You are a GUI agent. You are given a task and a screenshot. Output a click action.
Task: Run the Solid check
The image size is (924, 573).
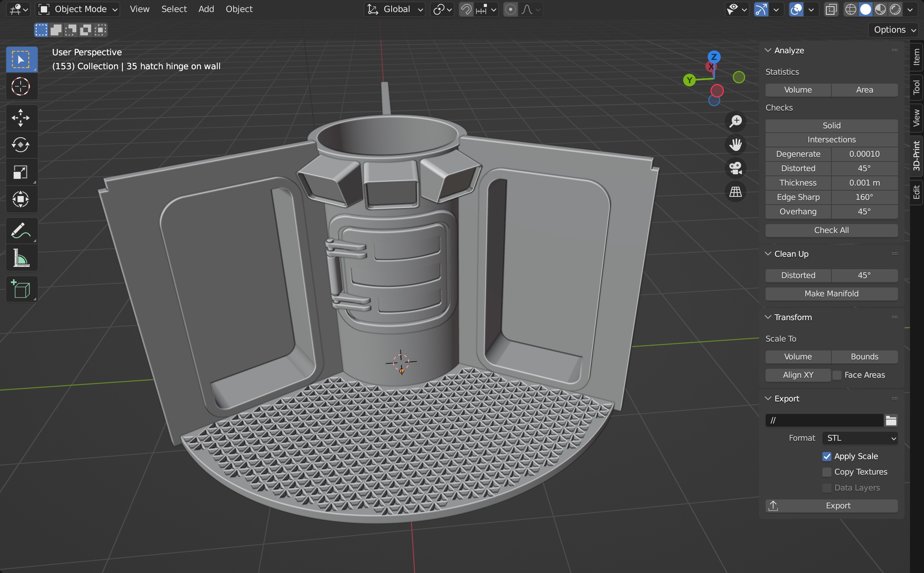click(831, 126)
